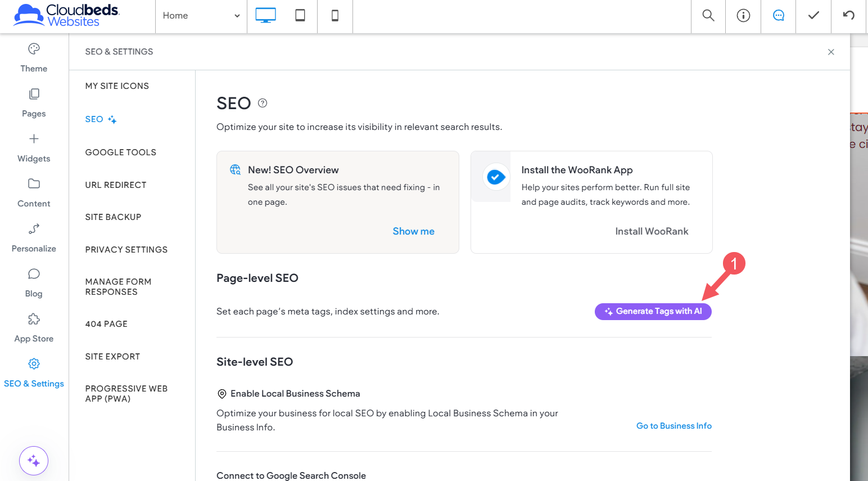Image resolution: width=868 pixels, height=481 pixels.
Task: Open the Personalize section
Action: (x=34, y=237)
